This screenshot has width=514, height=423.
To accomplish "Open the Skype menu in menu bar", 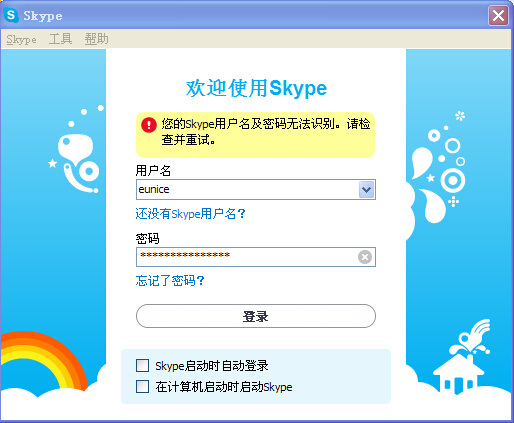I will [21, 39].
